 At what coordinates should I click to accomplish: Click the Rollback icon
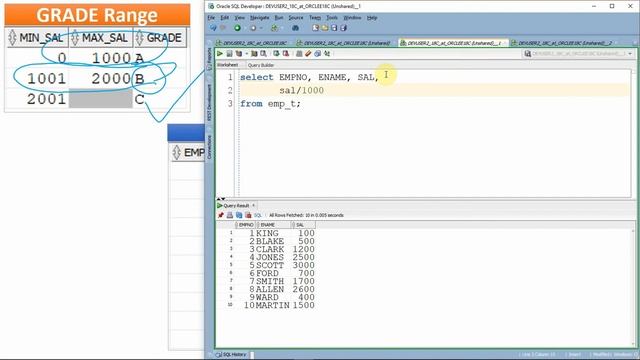tap(286, 53)
